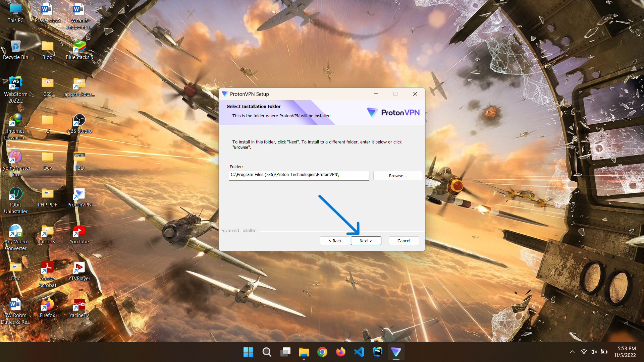Screen dimensions: 644x362
Task: Open Visual Studio Code from taskbar
Action: pos(359,352)
